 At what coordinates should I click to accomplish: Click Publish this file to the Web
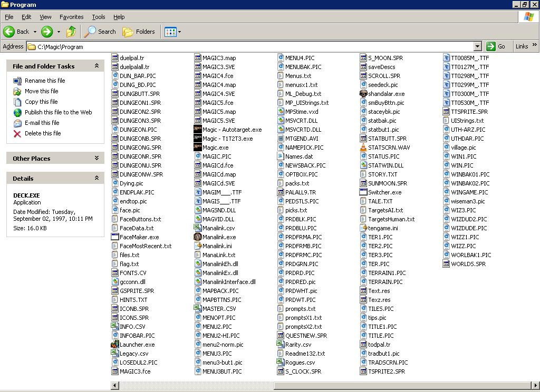pos(58,112)
